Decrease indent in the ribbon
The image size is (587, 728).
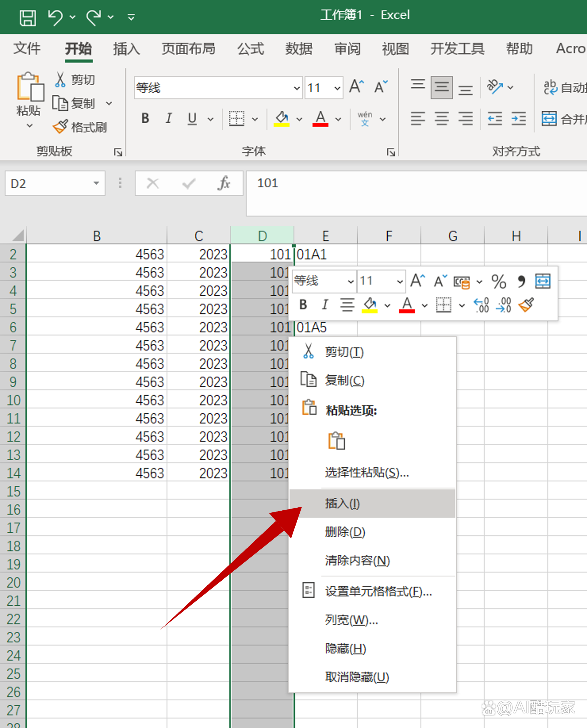coord(495,118)
